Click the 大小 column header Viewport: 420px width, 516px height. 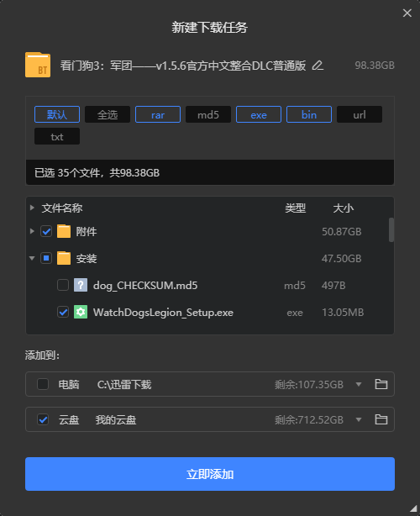344,208
